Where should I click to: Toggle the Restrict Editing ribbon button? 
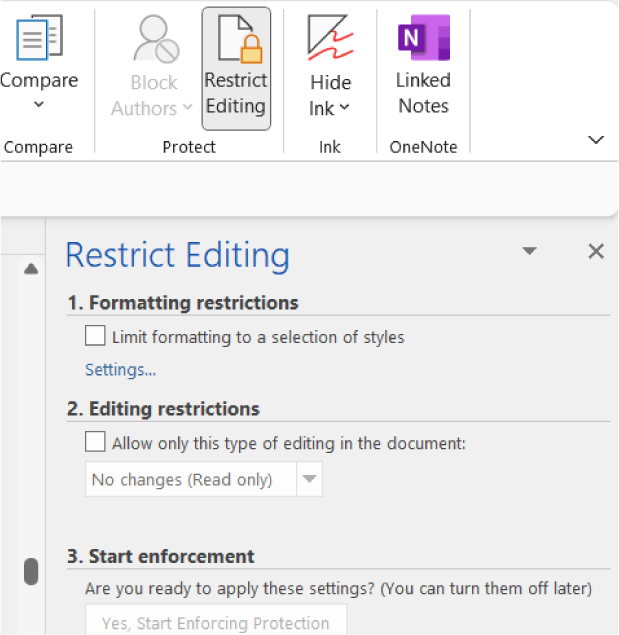(x=236, y=68)
